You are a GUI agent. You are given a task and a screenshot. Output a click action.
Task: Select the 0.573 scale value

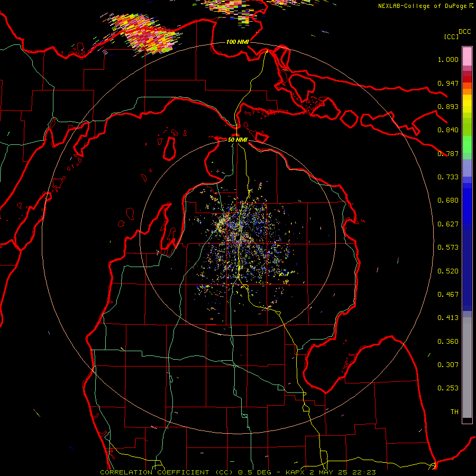pyautogui.click(x=448, y=248)
